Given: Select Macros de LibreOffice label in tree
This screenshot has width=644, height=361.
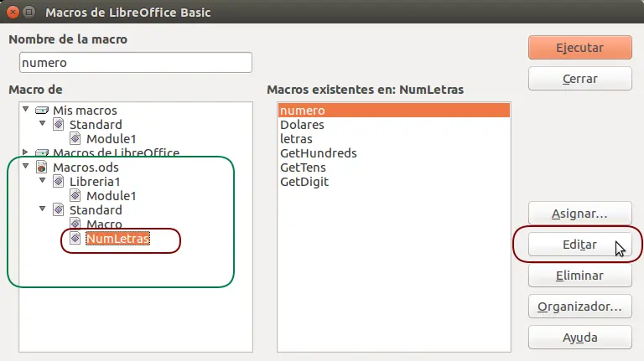Looking at the screenshot, I should coord(117,153).
